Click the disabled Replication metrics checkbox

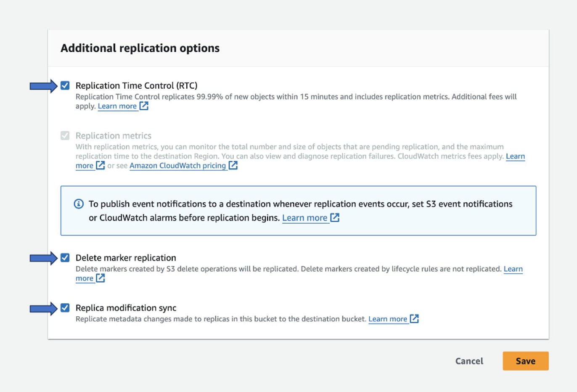pyautogui.click(x=65, y=135)
